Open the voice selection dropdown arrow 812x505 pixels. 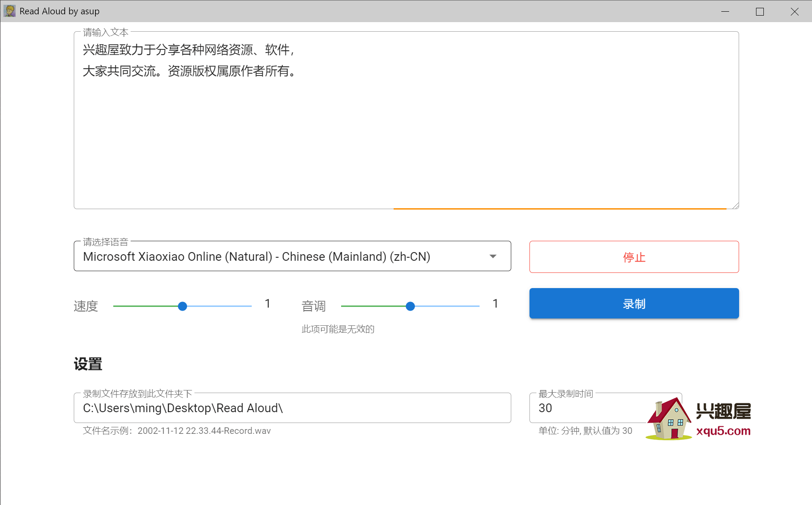pos(493,256)
